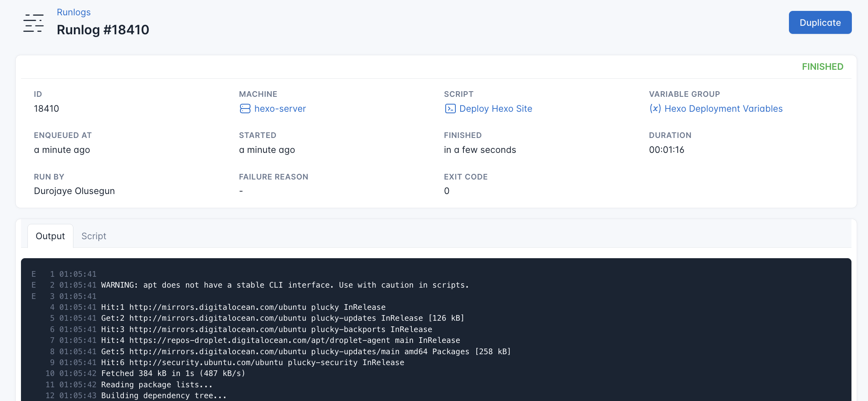Open the Deploy Hexo Site script

click(x=496, y=109)
